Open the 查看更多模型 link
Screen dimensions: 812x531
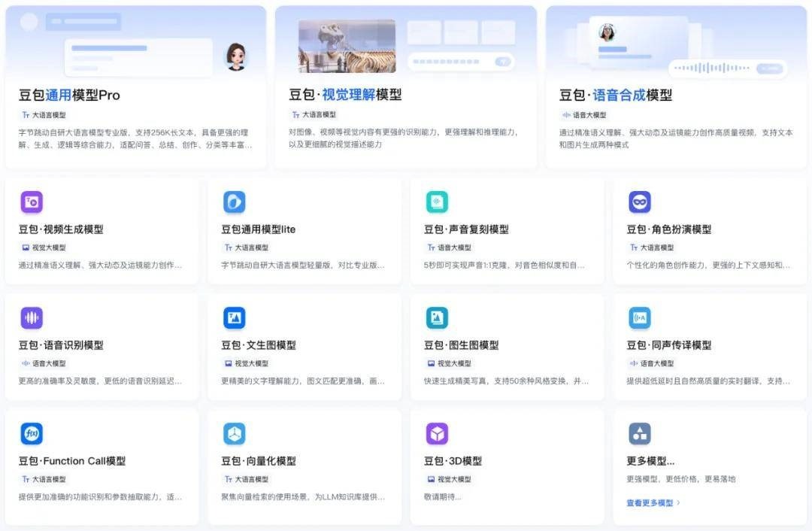pyautogui.click(x=653, y=502)
